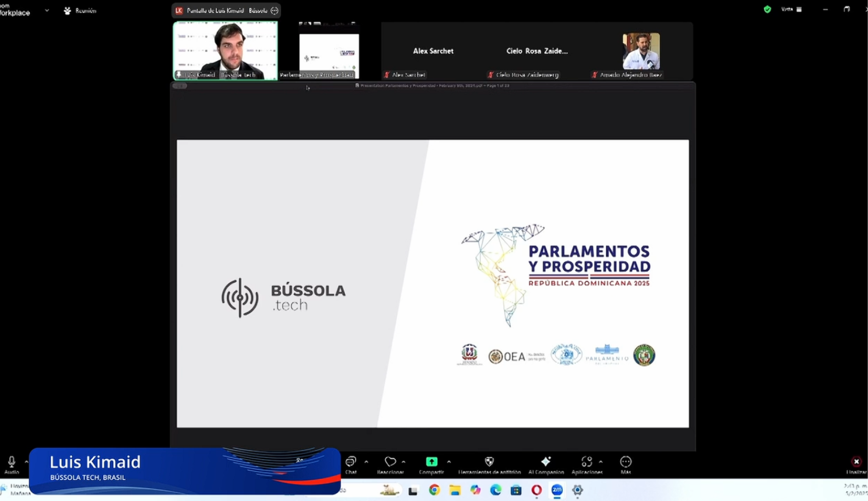Switch to Zoom on the taskbar
Viewport: 868px width, 501px height.
coord(557,490)
